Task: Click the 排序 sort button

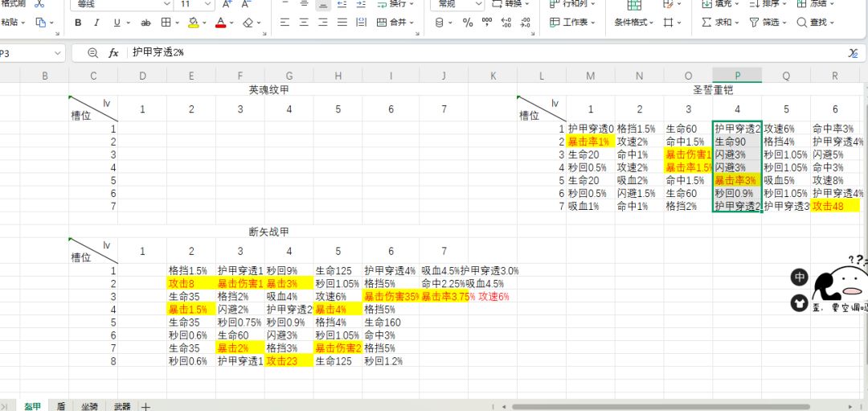Action: click(768, 4)
